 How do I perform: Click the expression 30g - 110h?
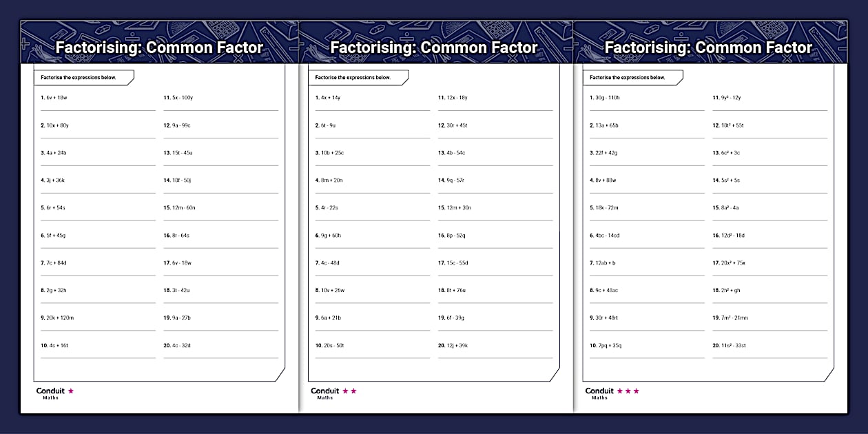click(x=607, y=98)
